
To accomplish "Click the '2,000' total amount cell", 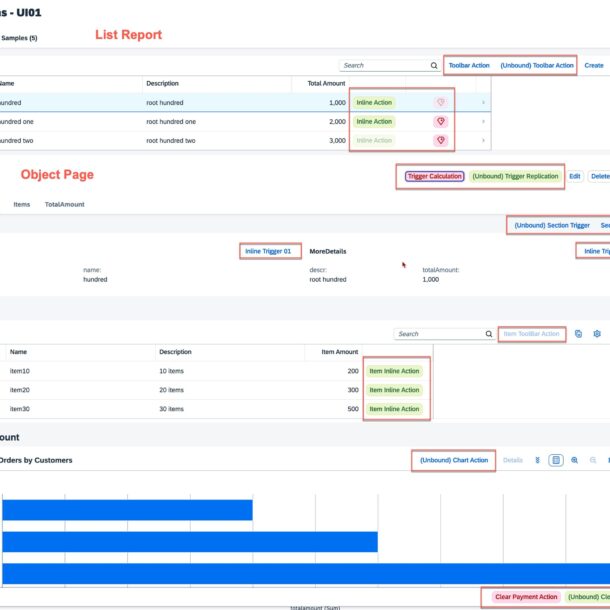I will [x=337, y=121].
